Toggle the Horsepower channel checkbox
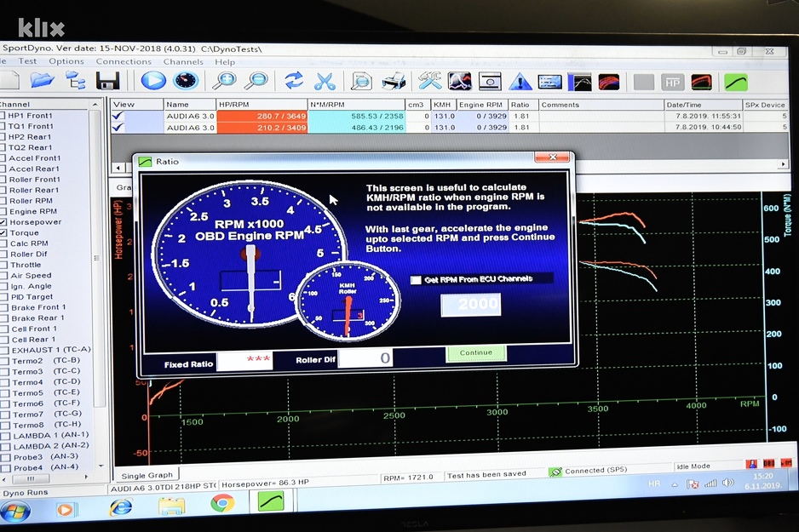 coord(3,222)
